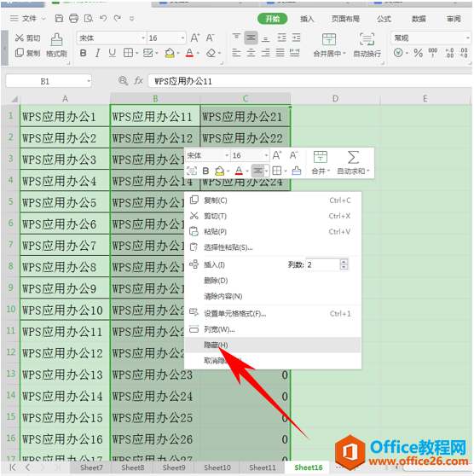The width and height of the screenshot is (474, 476).
Task: Click the Save icon in quick toolbar
Action: pos(59,19)
